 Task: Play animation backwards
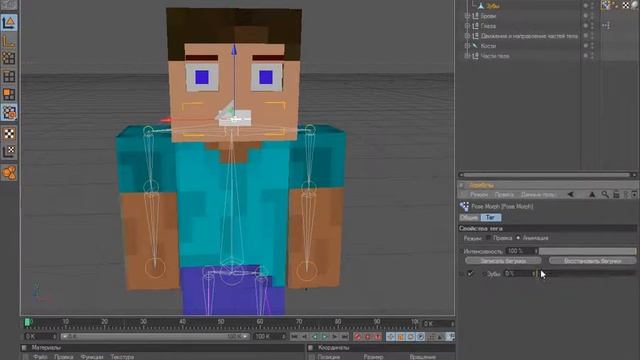click(x=315, y=337)
